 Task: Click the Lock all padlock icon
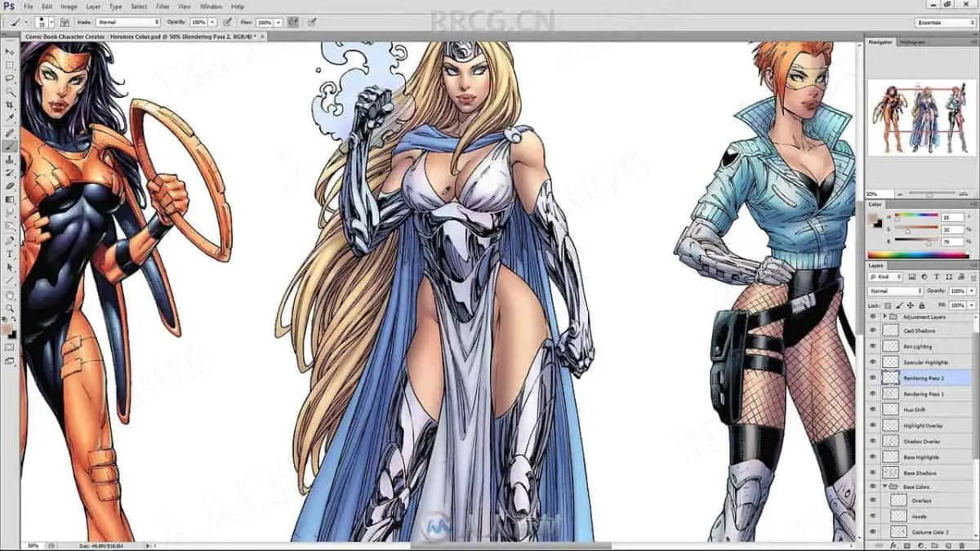click(921, 304)
